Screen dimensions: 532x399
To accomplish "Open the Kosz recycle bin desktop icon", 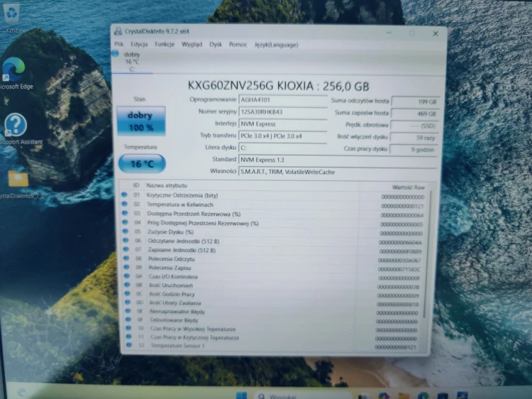I will tap(12, 18).
